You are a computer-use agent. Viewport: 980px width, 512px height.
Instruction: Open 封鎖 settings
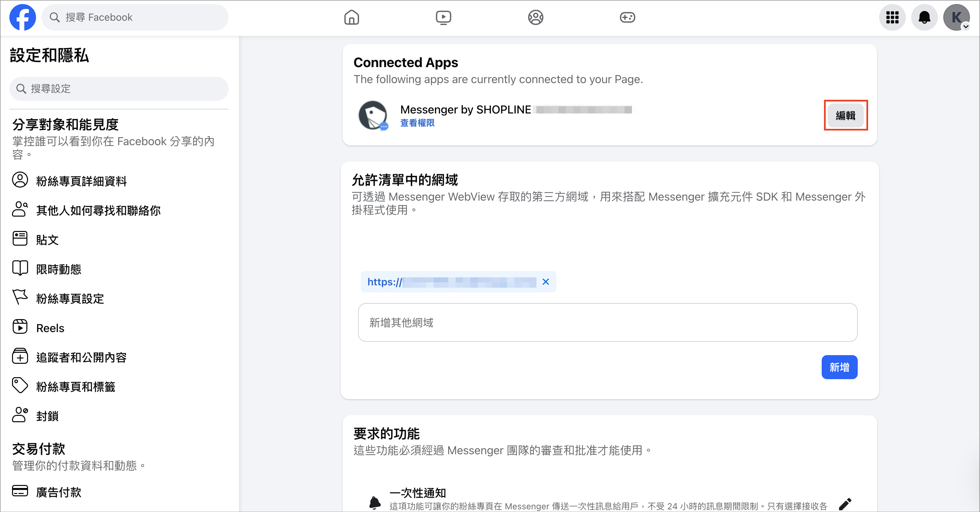(47, 416)
